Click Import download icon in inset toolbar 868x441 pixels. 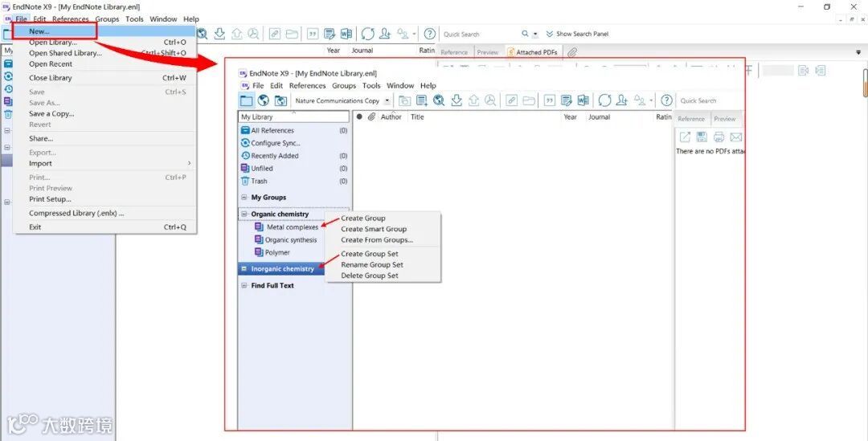click(x=457, y=100)
